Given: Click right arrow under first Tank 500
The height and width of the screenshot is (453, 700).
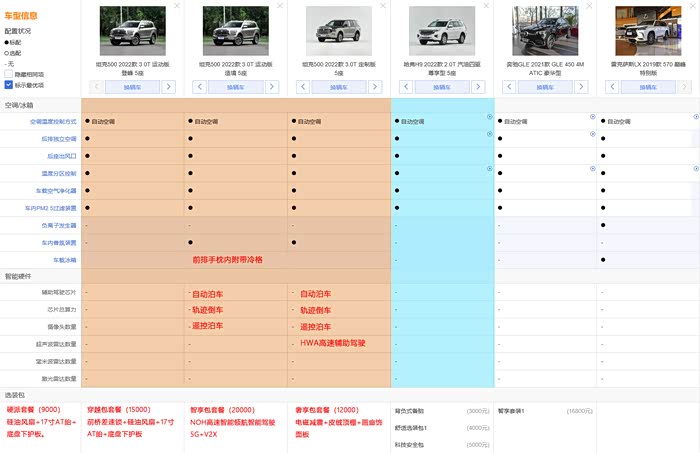Looking at the screenshot, I should [169, 87].
